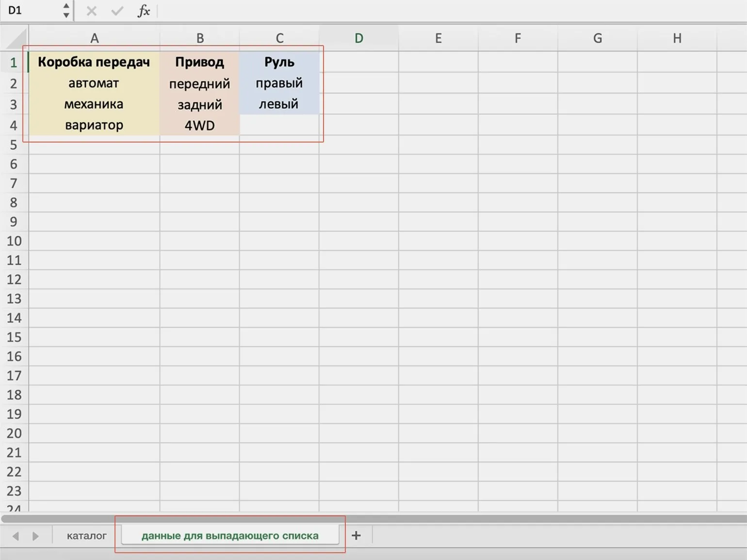Select column D header

[358, 38]
